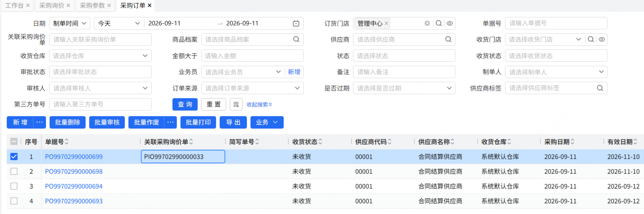
Task: Open the date range calendar picker
Action: coord(296,23)
